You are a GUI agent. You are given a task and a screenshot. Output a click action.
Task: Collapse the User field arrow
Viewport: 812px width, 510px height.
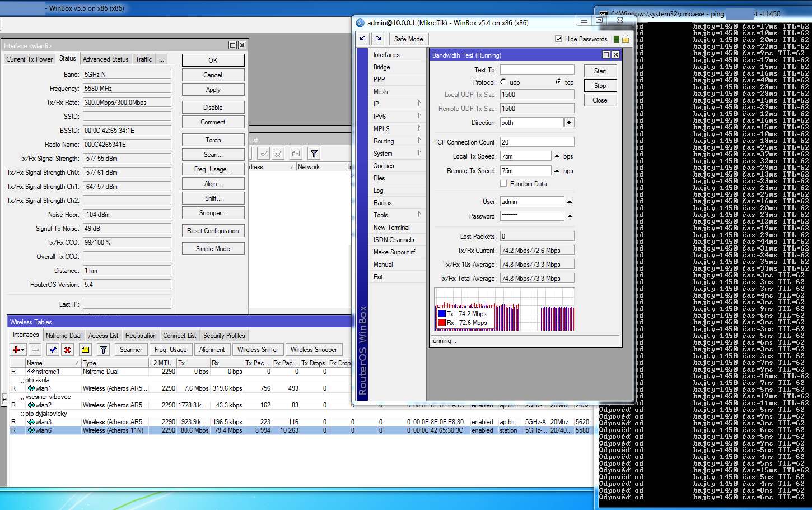(x=570, y=201)
